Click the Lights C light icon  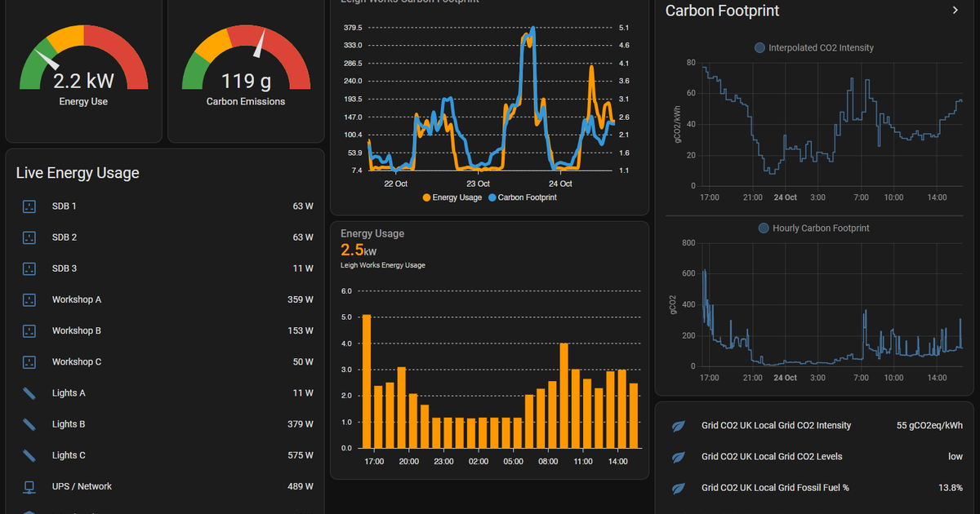(x=29, y=455)
